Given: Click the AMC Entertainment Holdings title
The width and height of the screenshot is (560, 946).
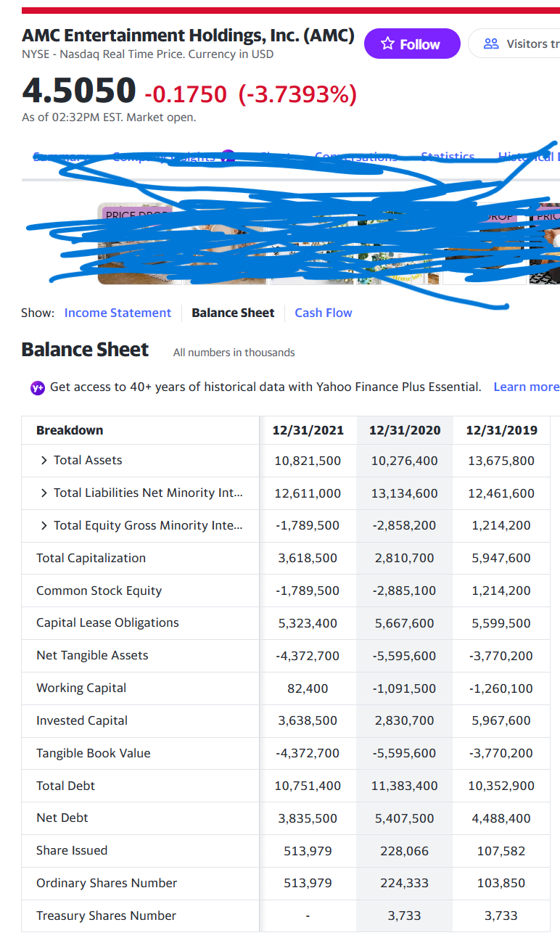Looking at the screenshot, I should tap(188, 35).
